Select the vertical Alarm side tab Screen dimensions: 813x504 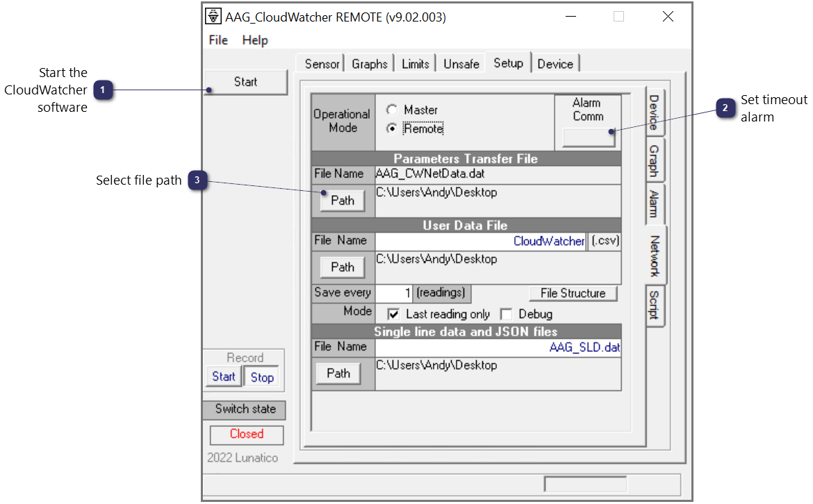[655, 203]
